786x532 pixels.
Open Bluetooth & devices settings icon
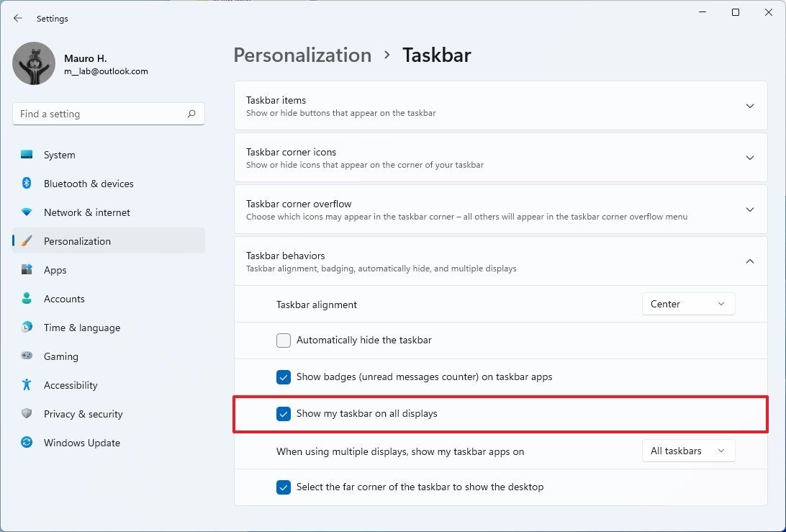pyautogui.click(x=26, y=184)
